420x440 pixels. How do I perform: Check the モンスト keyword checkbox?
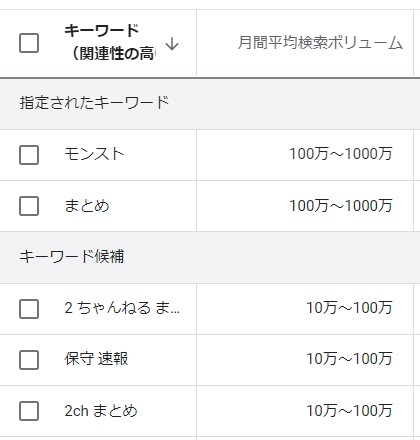pos(29,155)
